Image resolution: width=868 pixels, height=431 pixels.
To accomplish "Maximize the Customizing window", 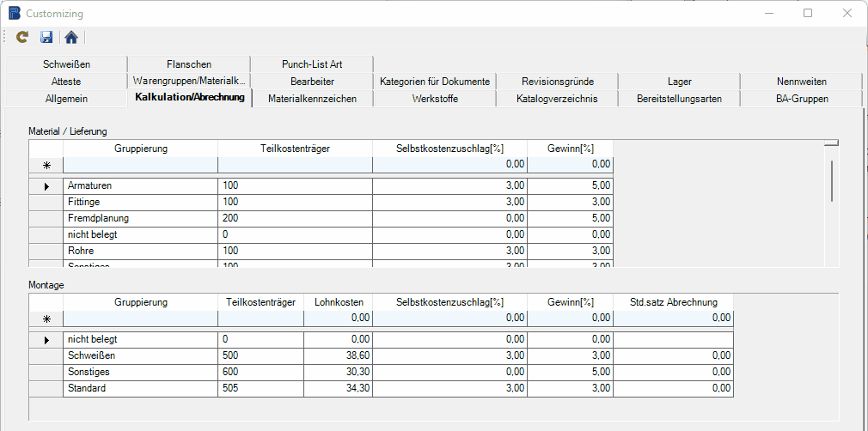I will coord(808,14).
